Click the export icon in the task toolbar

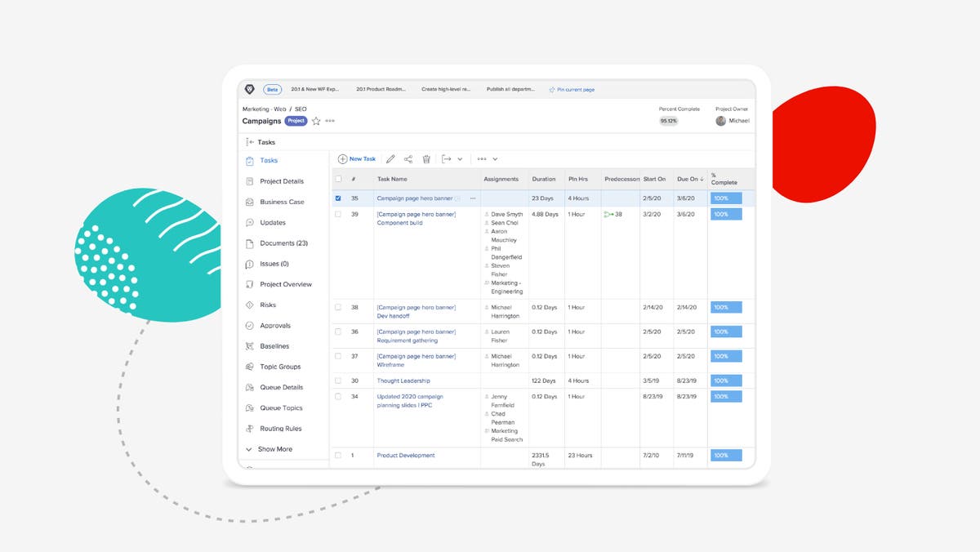pyautogui.click(x=447, y=158)
